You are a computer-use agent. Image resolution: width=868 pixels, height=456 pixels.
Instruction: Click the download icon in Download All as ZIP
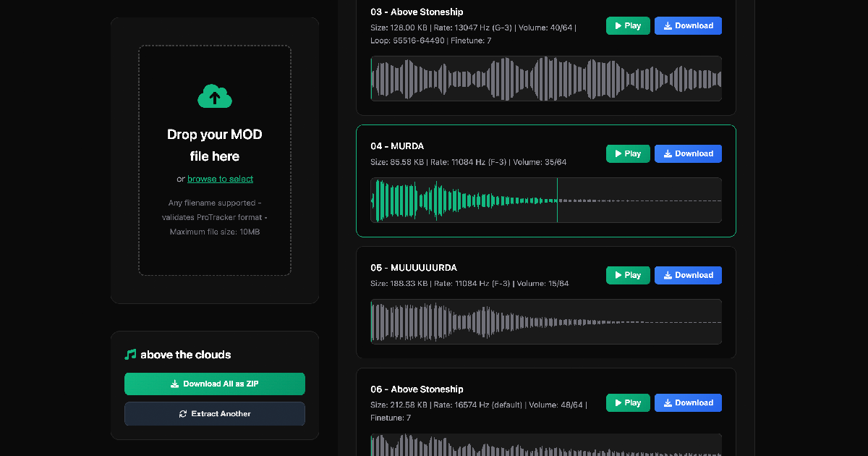click(x=174, y=384)
